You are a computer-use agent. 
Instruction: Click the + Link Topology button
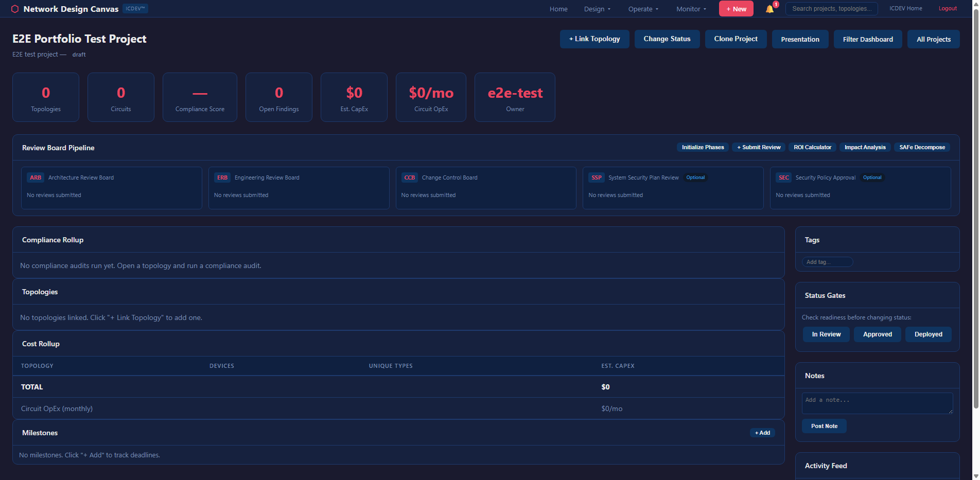[x=594, y=39]
